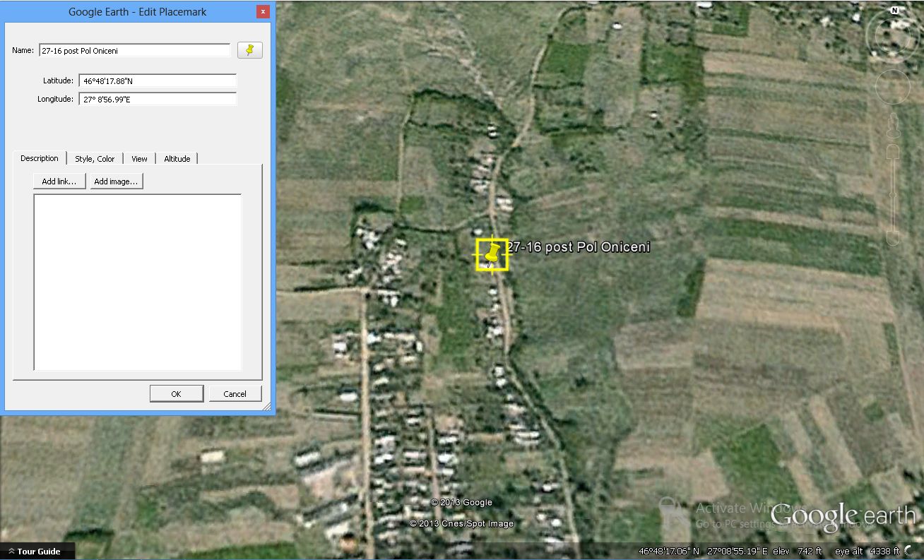Open the View tab
Image resolution: width=924 pixels, height=560 pixels.
click(x=139, y=159)
